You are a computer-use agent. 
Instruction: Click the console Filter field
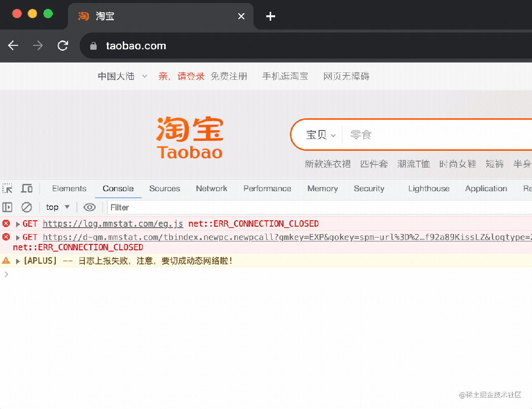pyautogui.click(x=319, y=207)
